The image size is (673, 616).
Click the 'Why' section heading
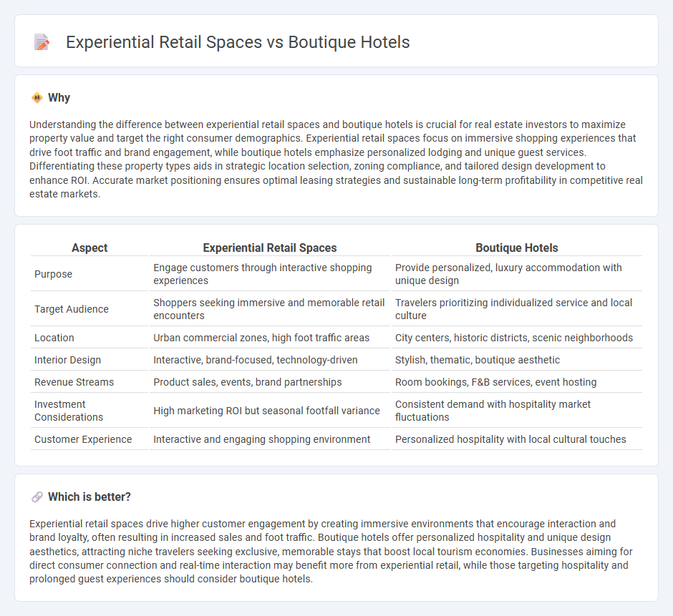coord(59,98)
